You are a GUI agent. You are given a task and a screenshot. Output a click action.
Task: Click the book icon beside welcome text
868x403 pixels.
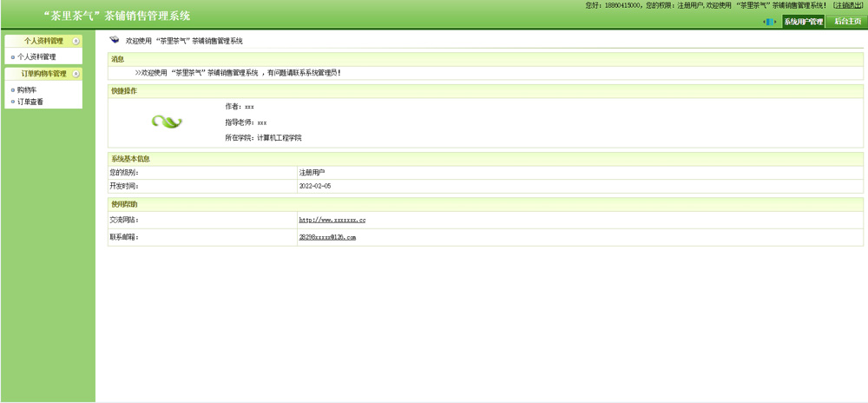coord(115,40)
